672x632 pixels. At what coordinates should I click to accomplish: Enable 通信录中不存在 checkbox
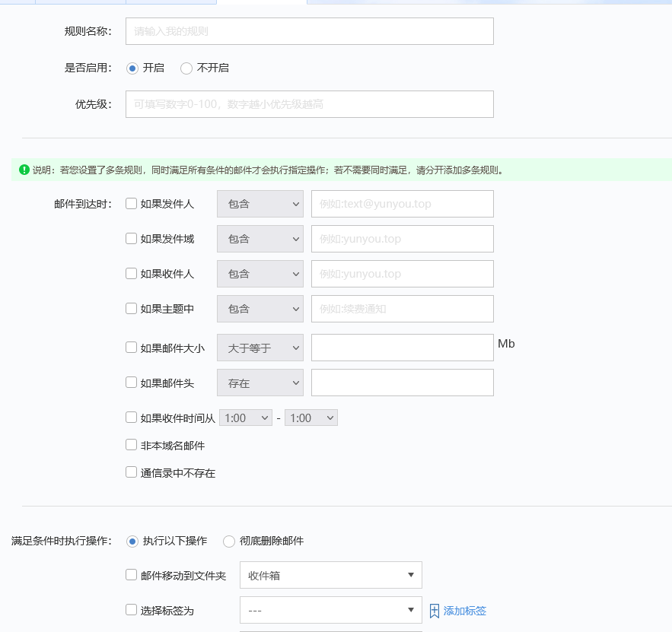[x=131, y=472]
